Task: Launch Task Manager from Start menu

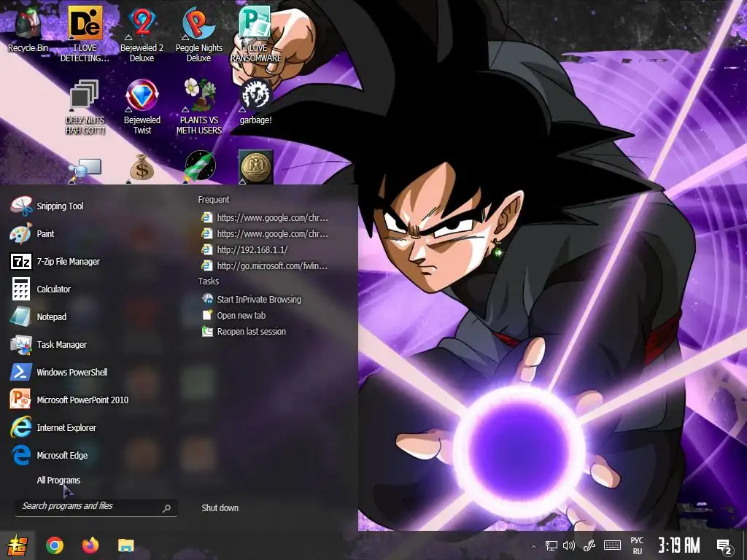Action: click(48, 344)
